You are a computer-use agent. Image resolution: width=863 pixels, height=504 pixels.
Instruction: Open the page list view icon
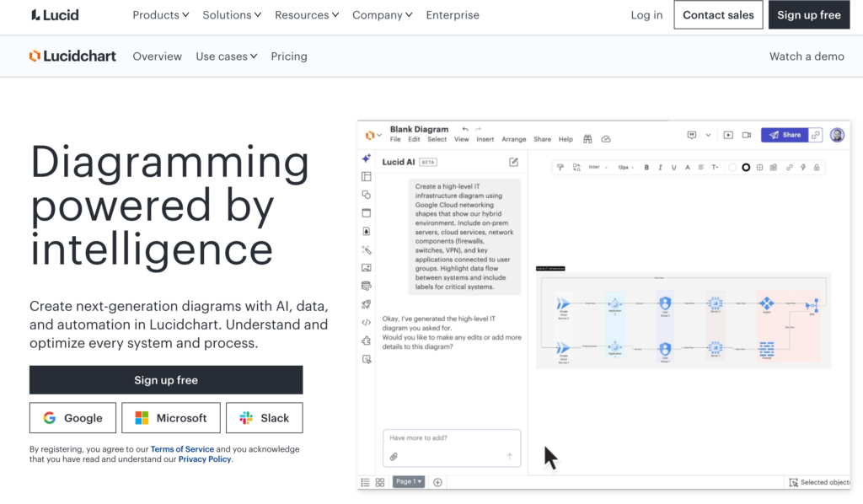click(x=365, y=483)
